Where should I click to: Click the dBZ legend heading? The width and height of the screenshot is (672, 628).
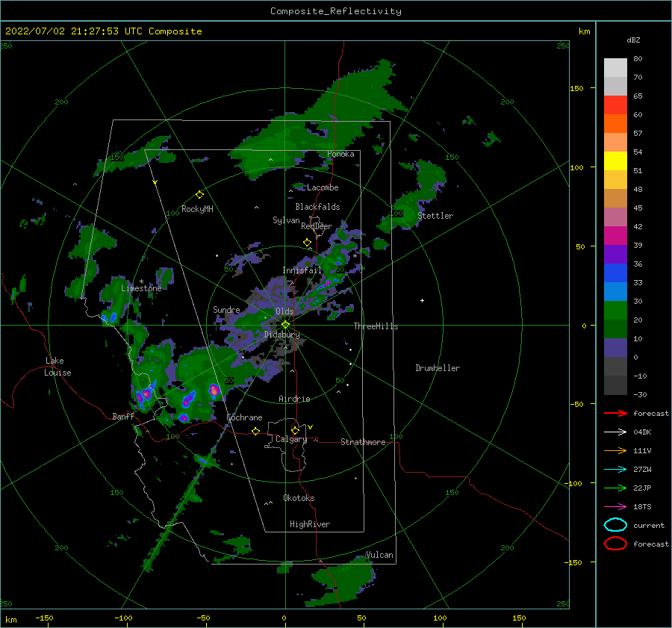click(633, 40)
